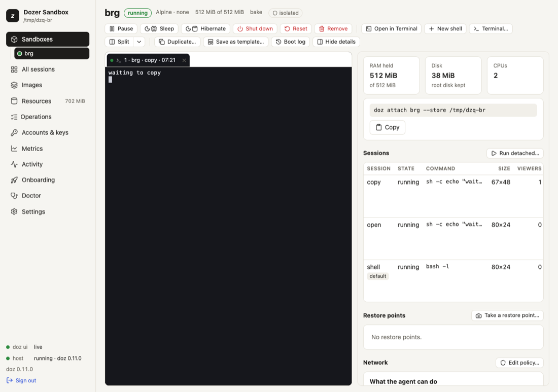Go to Images page

48,85
